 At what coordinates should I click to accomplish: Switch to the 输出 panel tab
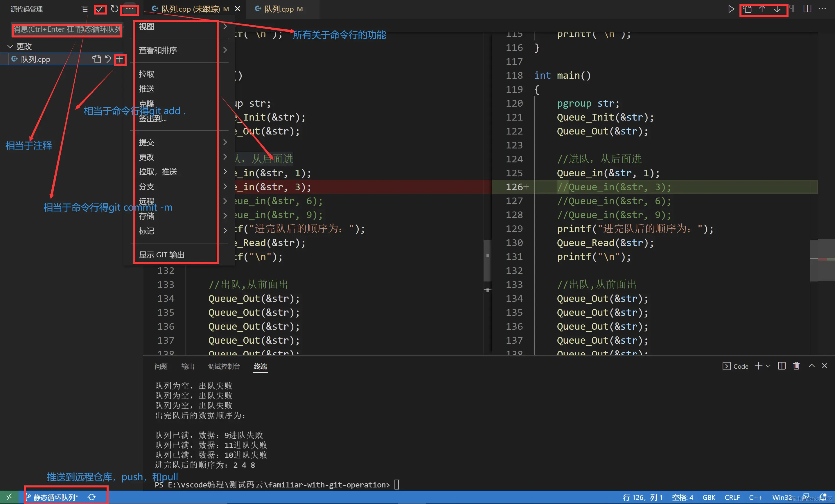(x=187, y=366)
